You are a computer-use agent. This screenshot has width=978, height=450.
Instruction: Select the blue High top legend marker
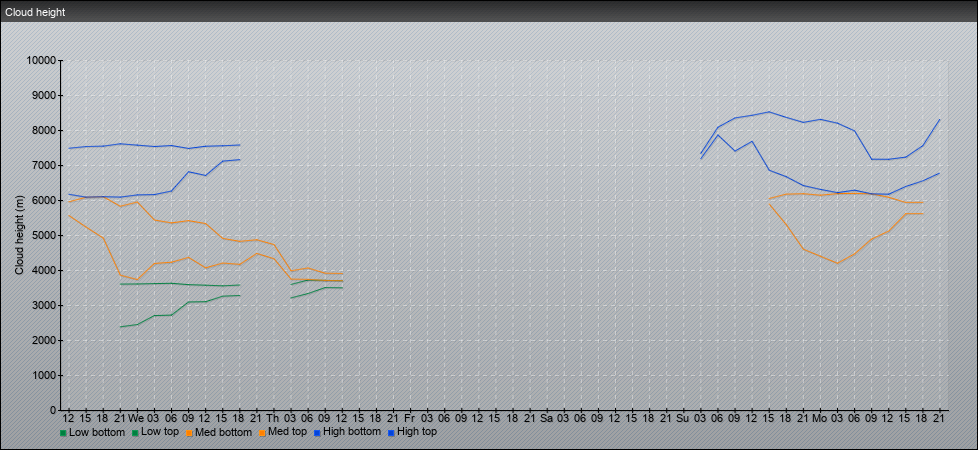[x=391, y=433]
